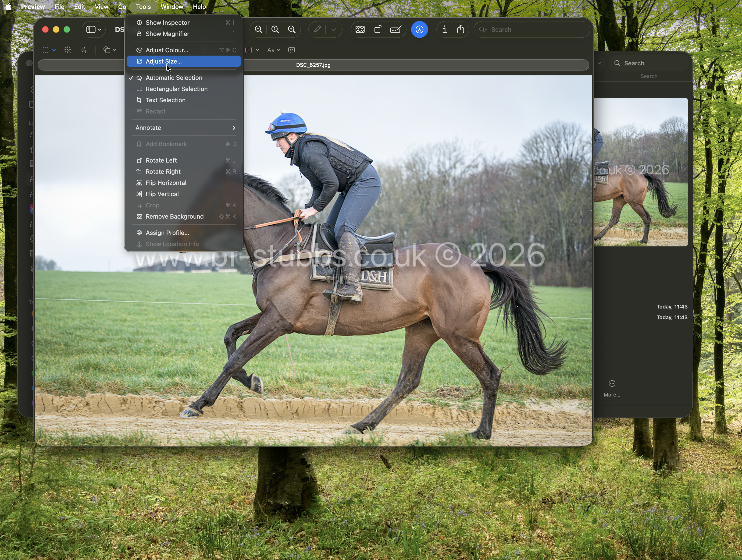Click the share icon in the toolbar
This screenshot has height=560, width=742.
pyautogui.click(x=460, y=29)
